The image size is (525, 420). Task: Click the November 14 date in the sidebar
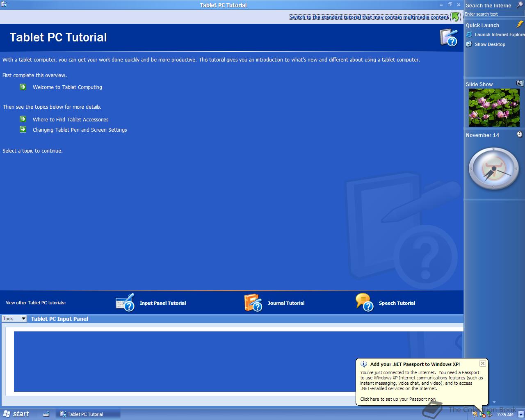pos(482,135)
